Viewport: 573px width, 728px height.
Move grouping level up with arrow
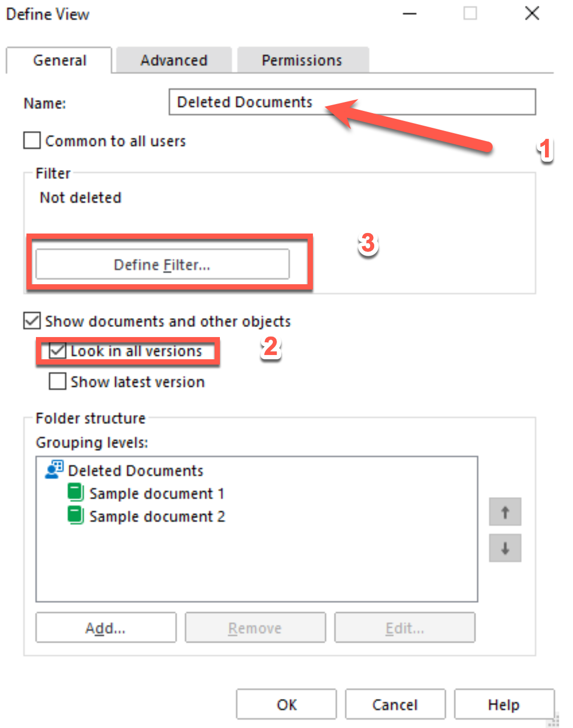click(x=505, y=511)
